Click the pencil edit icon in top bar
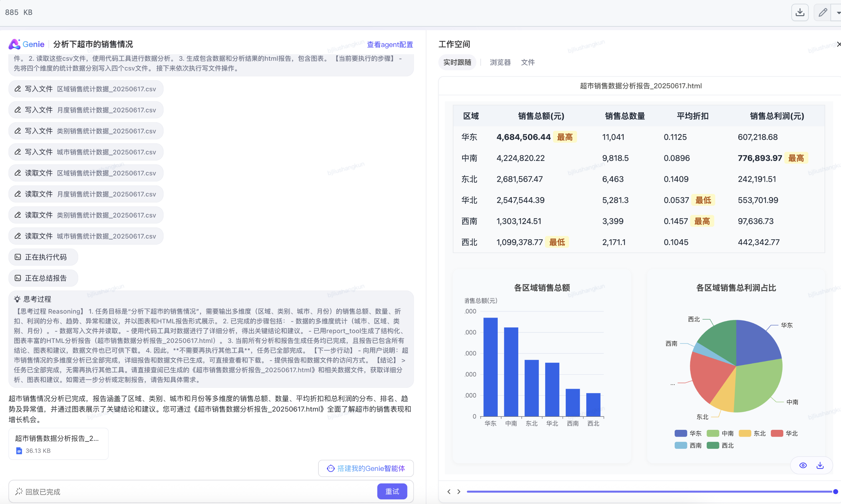 [x=822, y=12]
